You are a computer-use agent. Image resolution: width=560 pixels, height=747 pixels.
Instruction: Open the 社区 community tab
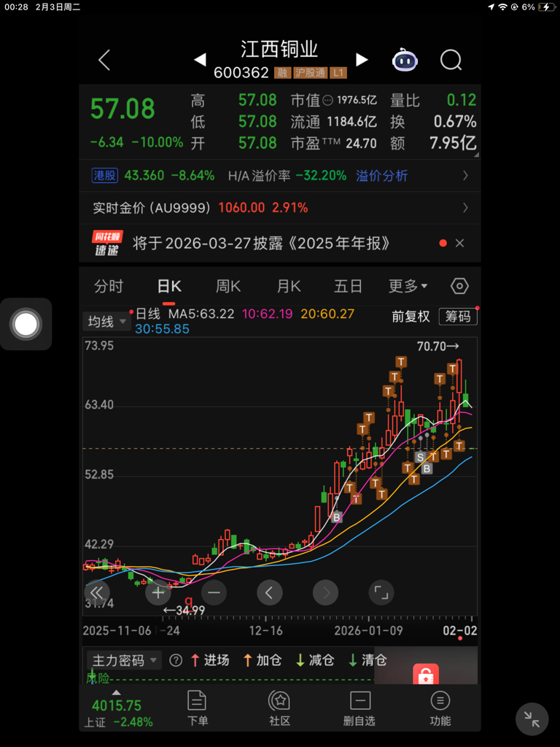[x=279, y=708]
